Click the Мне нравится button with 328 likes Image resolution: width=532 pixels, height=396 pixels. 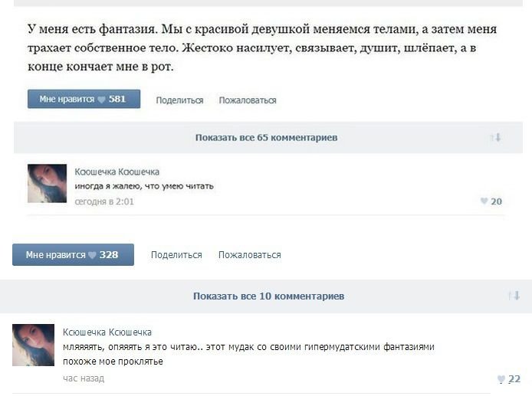[73, 254]
